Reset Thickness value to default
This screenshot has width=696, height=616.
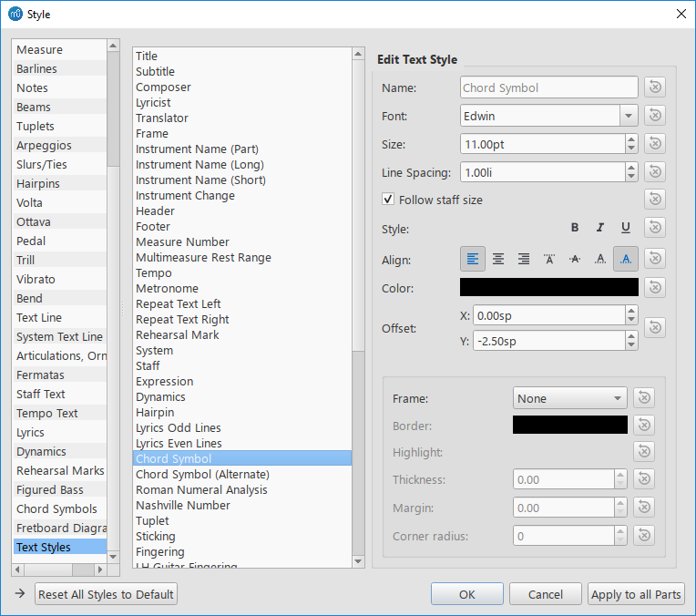click(644, 478)
